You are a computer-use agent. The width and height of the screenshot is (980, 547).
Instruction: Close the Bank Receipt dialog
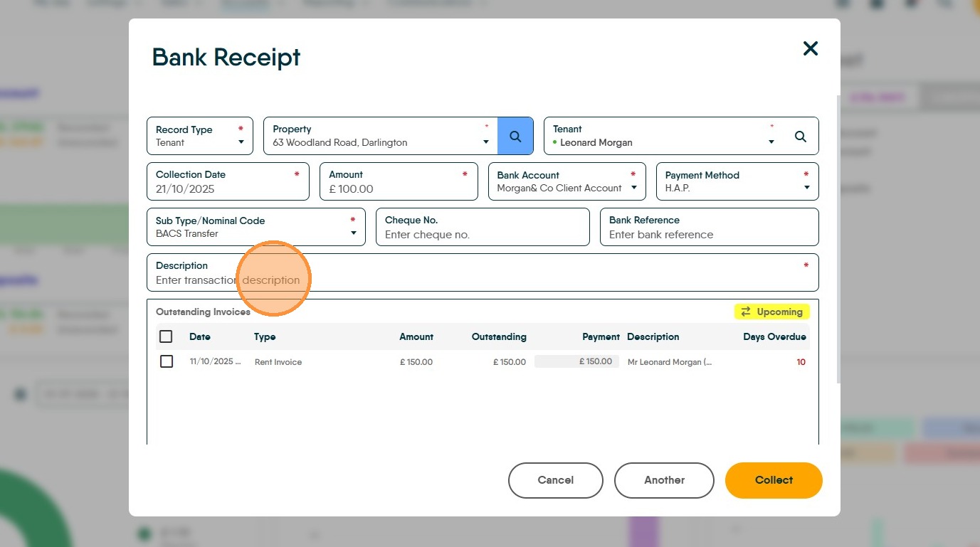[x=811, y=48]
